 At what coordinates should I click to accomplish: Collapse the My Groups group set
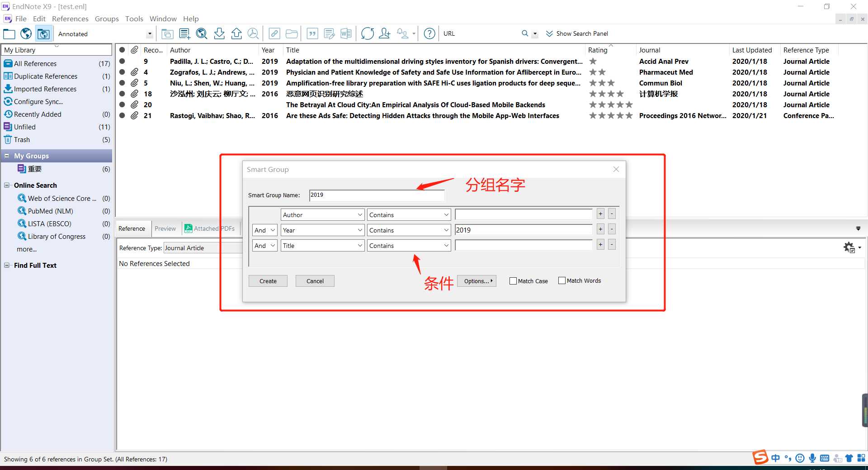tap(7, 156)
